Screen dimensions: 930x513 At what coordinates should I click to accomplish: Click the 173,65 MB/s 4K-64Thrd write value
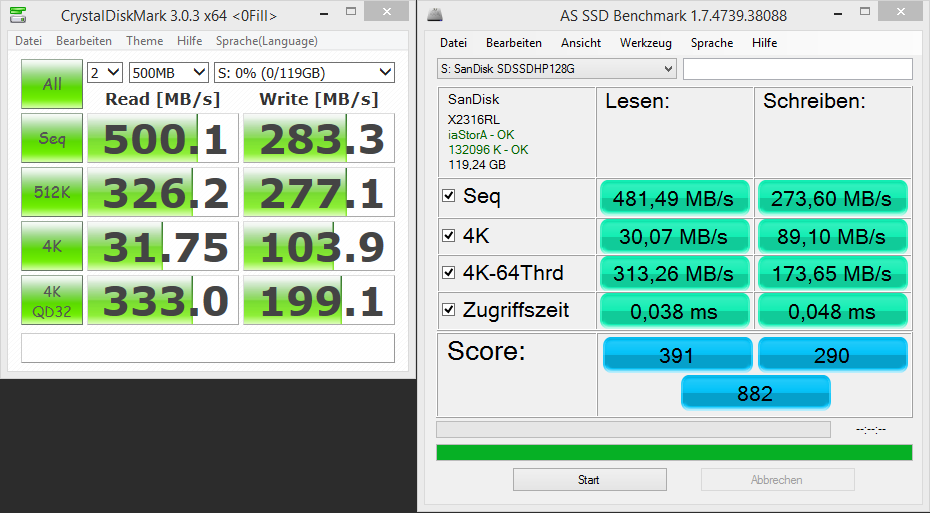point(833,273)
